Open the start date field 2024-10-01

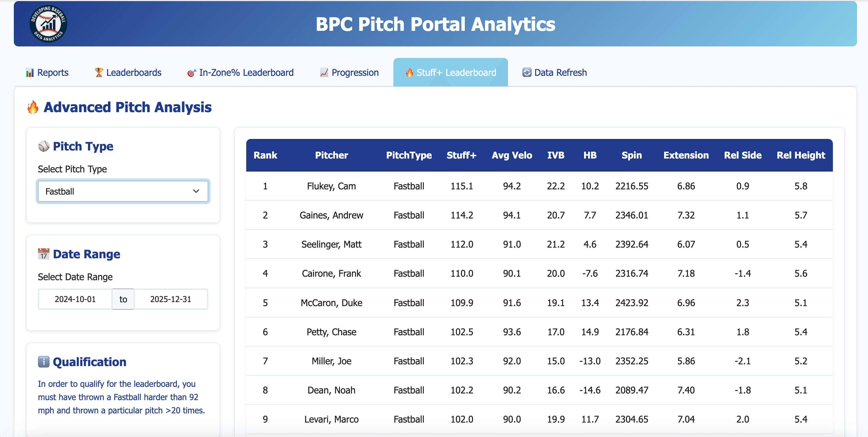(x=75, y=299)
